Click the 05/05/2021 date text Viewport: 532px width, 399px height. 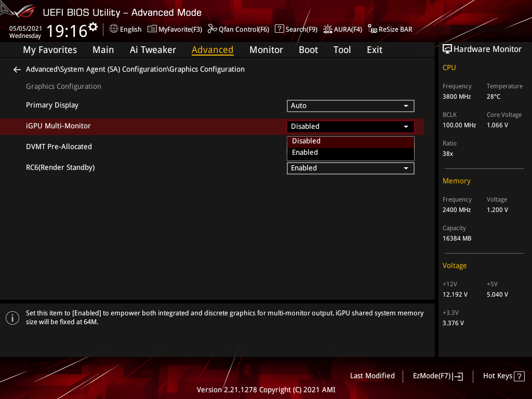(25, 29)
